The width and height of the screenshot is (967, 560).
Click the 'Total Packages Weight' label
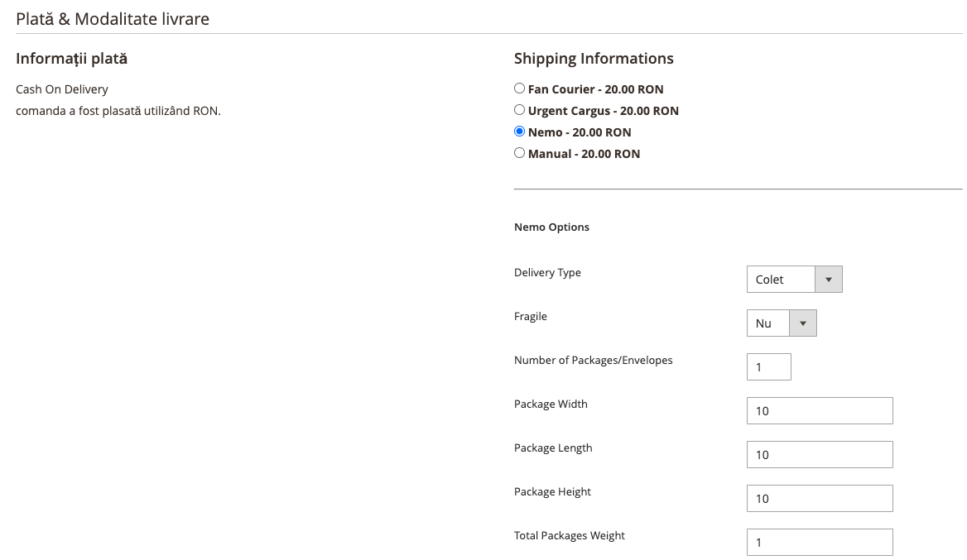(x=570, y=535)
